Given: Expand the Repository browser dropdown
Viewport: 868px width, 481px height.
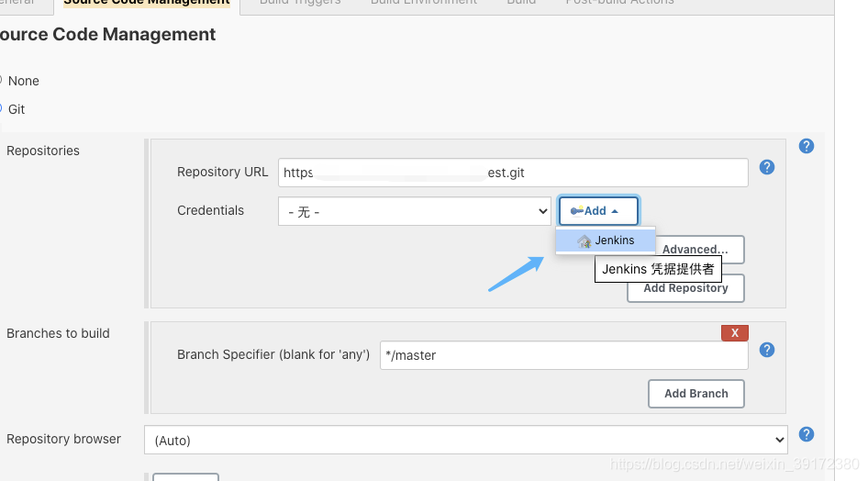Looking at the screenshot, I should [x=465, y=440].
